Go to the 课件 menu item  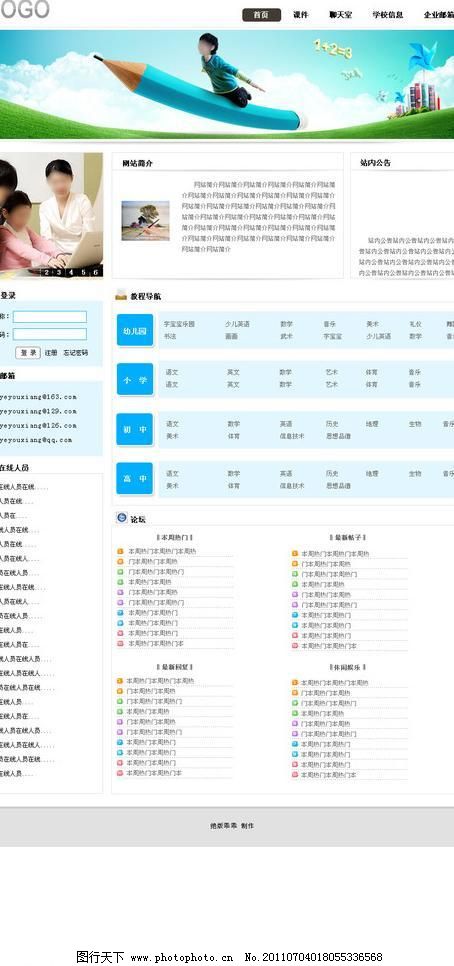pos(301,15)
